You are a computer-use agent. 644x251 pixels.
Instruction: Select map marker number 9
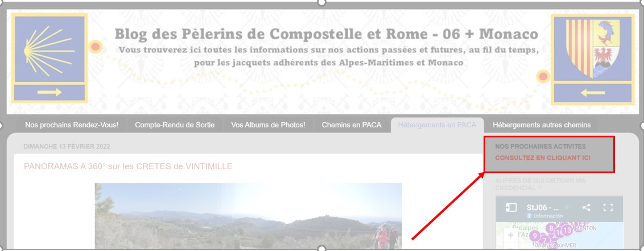534,236
